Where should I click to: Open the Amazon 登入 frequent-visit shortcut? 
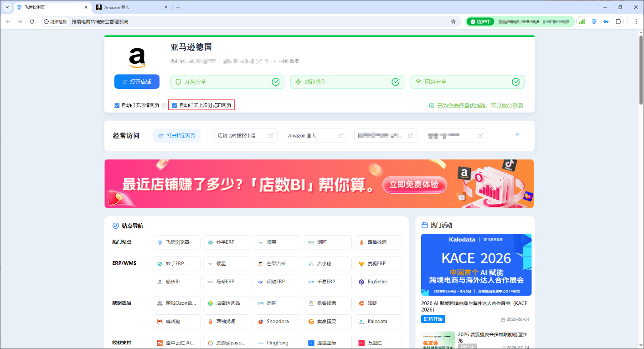[x=315, y=136]
